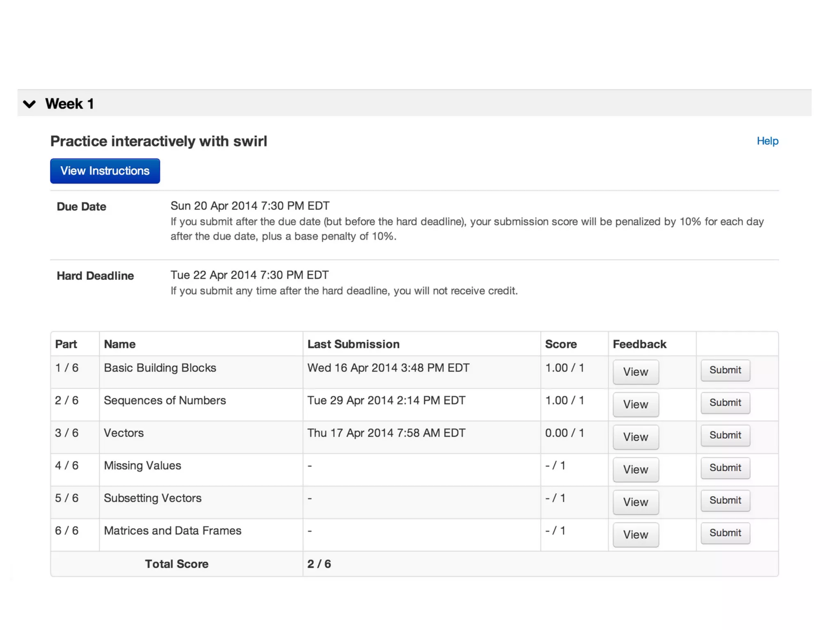View feedback for the Vectors part
Viewport: 840px width, 630px height.
[635, 437]
